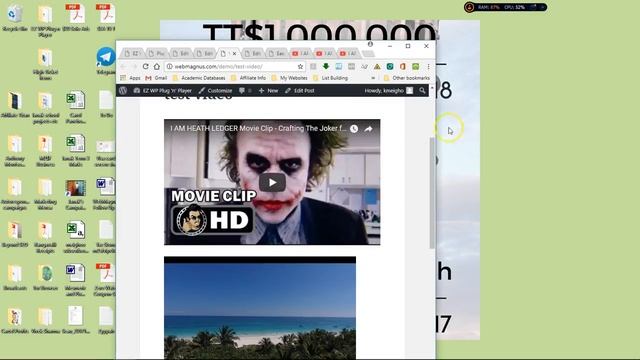Close the currently active browser tab
The height and width of the screenshot is (360, 640).
[234, 53]
